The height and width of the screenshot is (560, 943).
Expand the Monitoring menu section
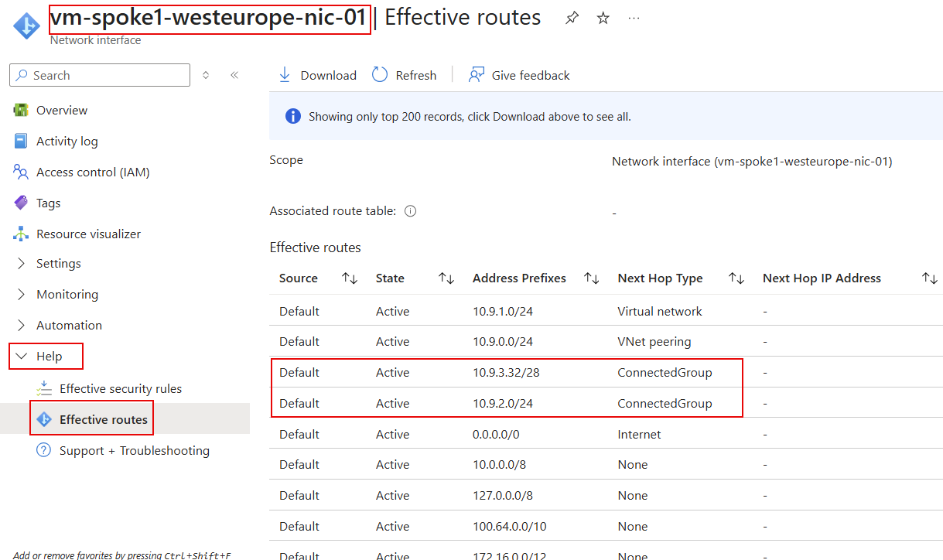point(22,295)
